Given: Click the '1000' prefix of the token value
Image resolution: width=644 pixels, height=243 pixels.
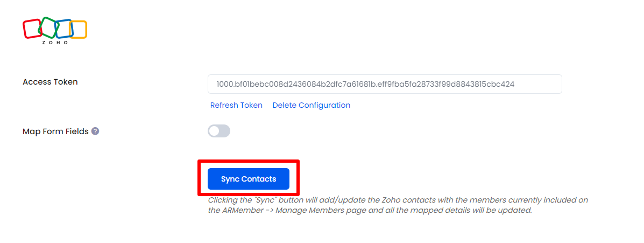Looking at the screenshot, I should pos(224,84).
